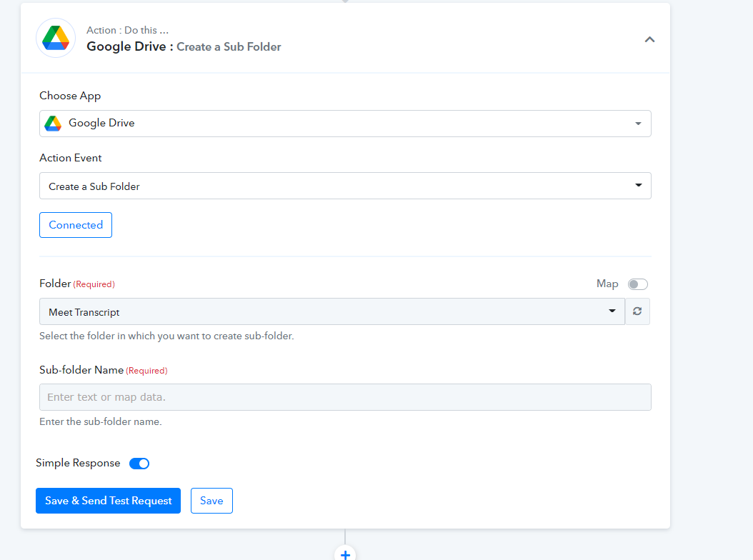Click the 'Create a Sub Folder' header title
753x560 pixels.
click(229, 46)
